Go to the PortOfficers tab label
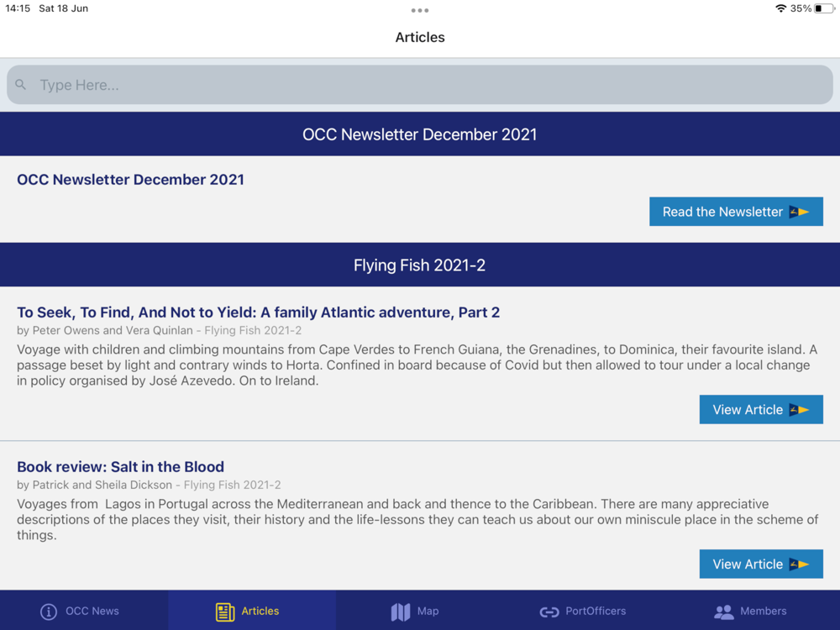This screenshot has height=630, width=840. [596, 611]
